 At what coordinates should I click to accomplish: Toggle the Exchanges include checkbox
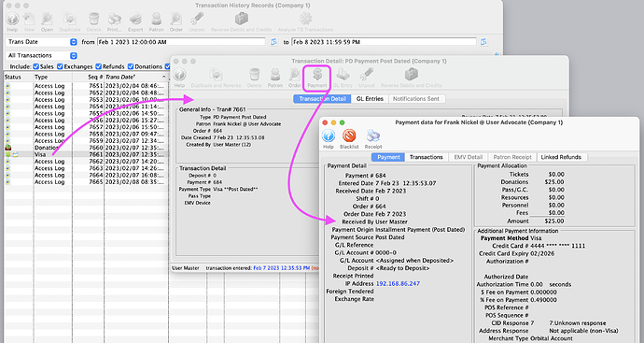(x=60, y=66)
